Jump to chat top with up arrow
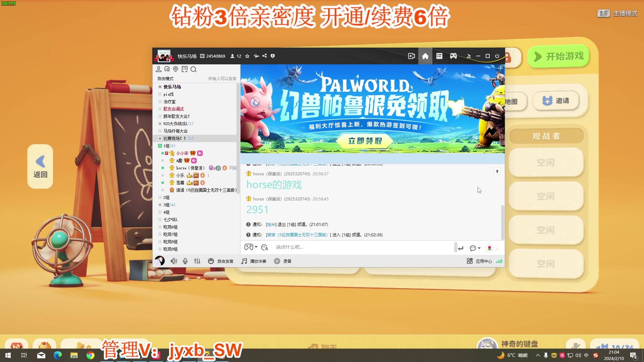Viewport: 644px width, 362px height. click(497, 171)
